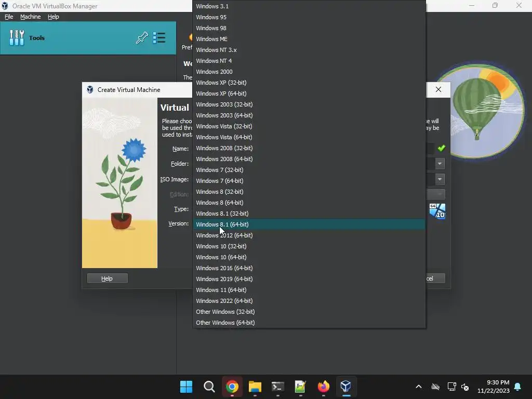This screenshot has height=399, width=532.
Task: Select Windows 8 (64-bit)
Action: point(309,203)
